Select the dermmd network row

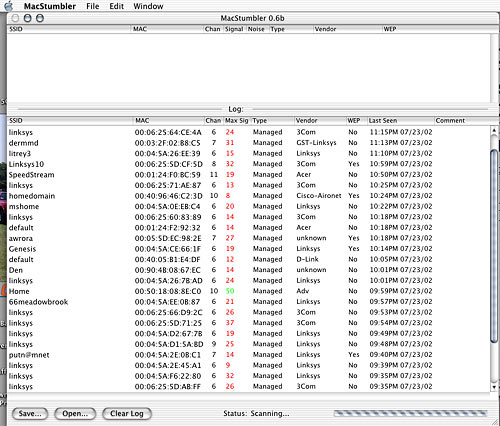coord(249,143)
